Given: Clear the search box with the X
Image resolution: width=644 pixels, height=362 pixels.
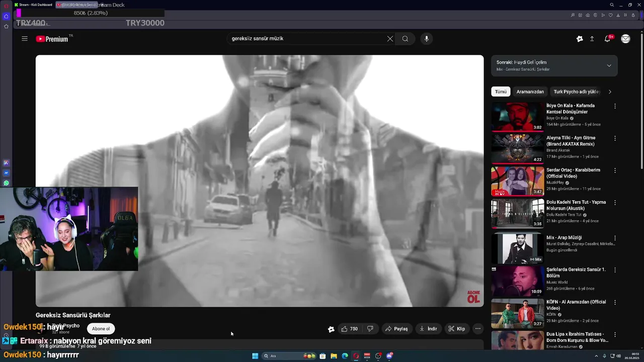Looking at the screenshot, I should pyautogui.click(x=390, y=39).
